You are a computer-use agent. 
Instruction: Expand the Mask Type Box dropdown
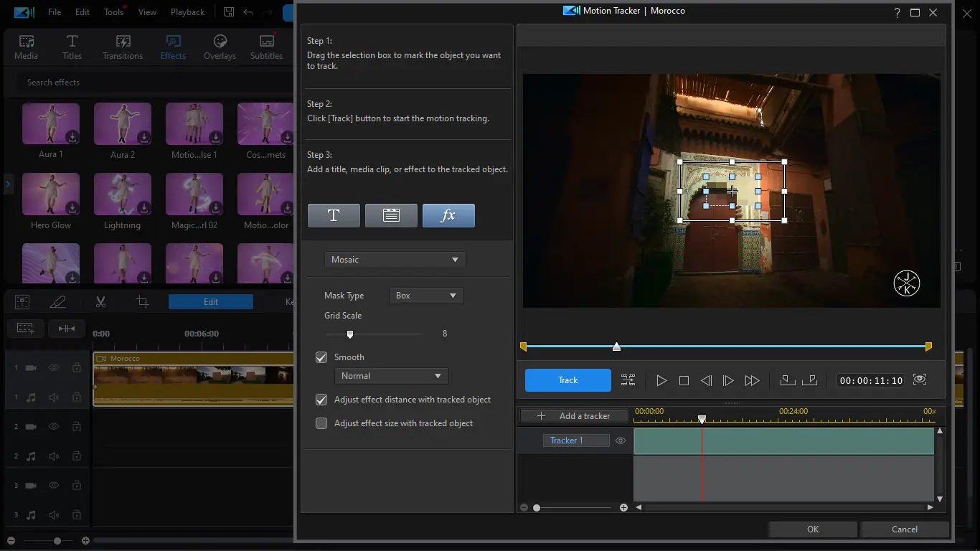[425, 296]
